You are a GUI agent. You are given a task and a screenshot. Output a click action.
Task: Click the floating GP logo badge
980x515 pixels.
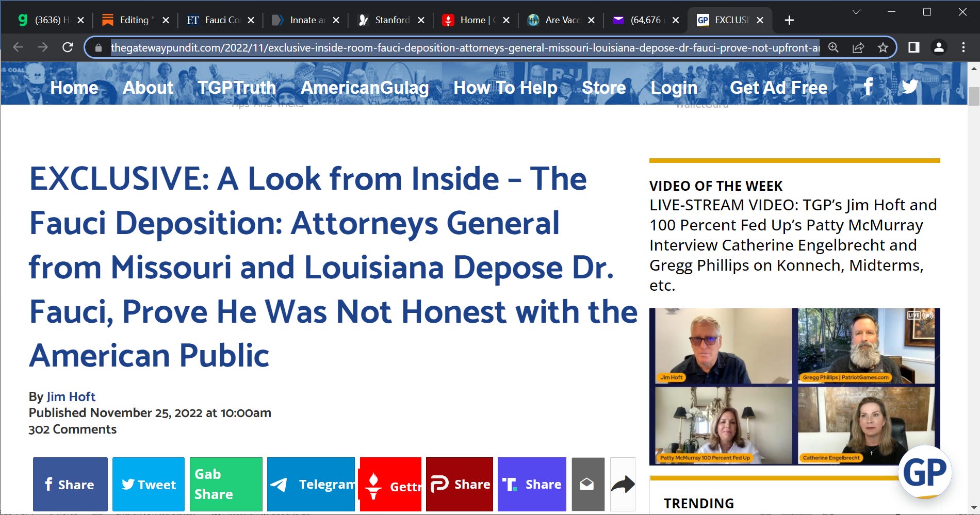(925, 472)
